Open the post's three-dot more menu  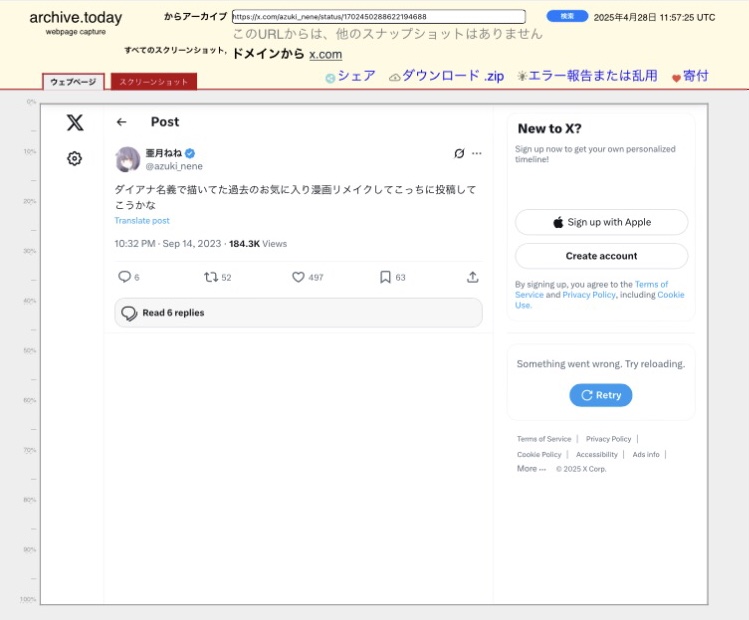(477, 153)
